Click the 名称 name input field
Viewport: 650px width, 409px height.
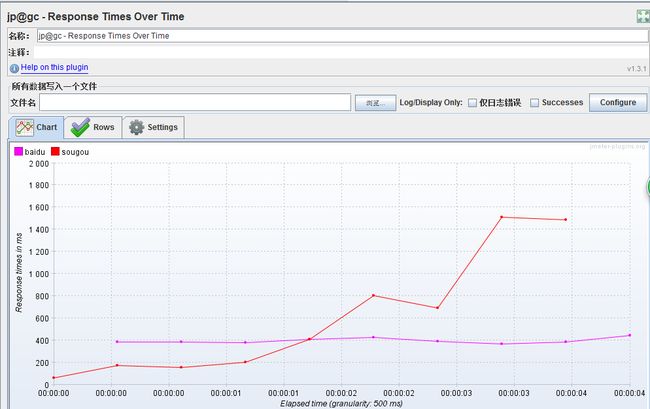(342, 36)
